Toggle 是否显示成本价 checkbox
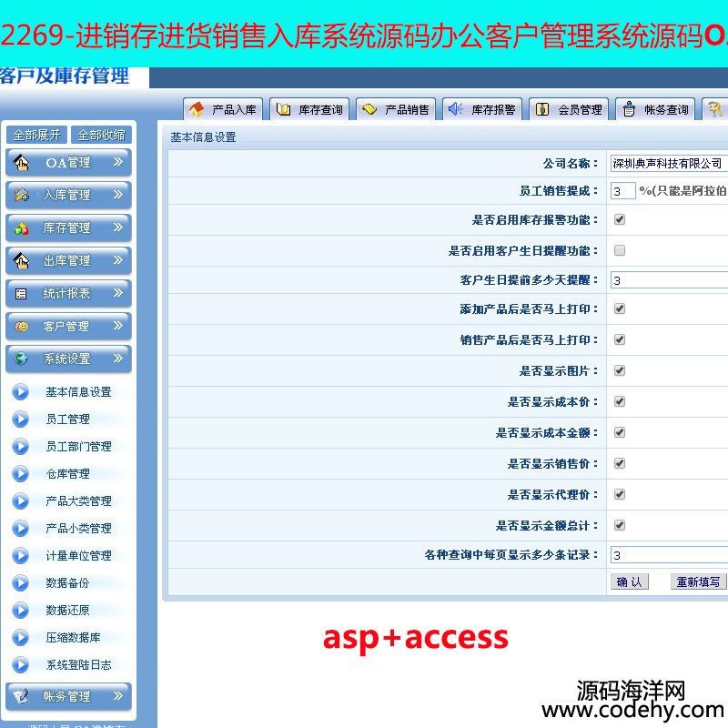Viewport: 728px width, 728px height. coord(620,401)
